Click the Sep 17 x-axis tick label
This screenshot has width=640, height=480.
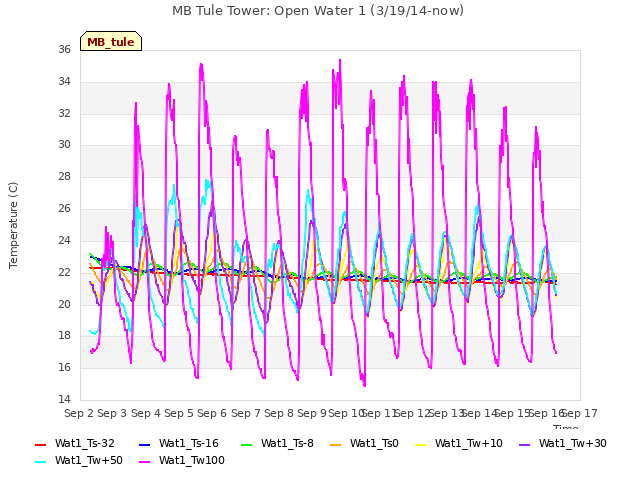coord(580,413)
